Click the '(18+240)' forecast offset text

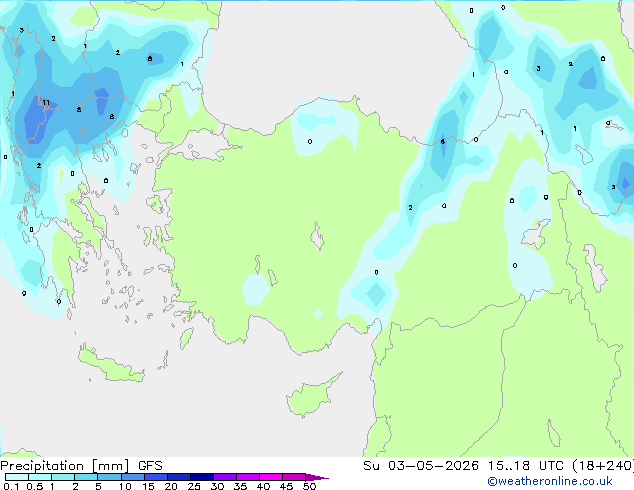pos(603,466)
